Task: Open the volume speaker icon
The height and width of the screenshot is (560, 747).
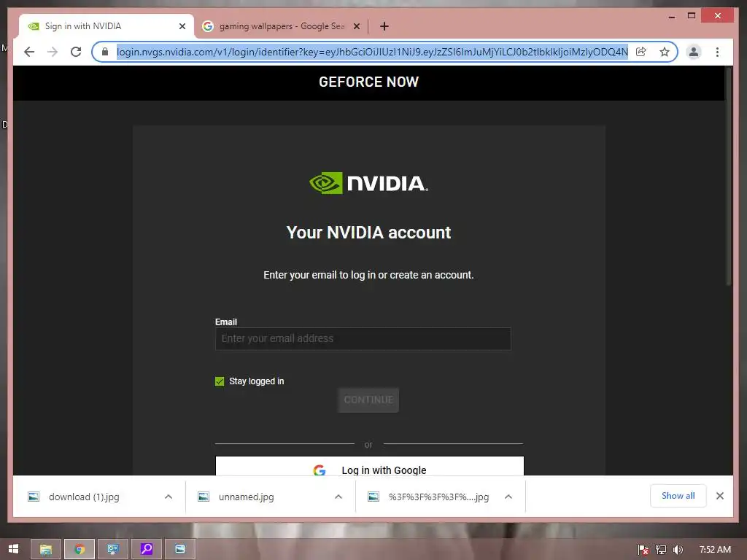Action: 678,550
